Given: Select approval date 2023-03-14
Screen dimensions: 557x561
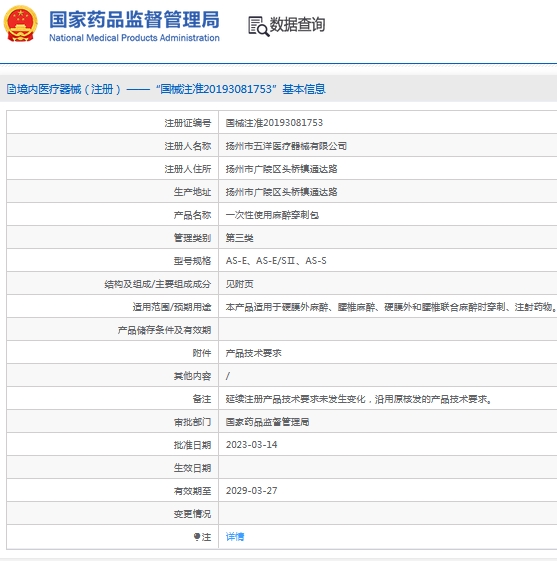Looking at the screenshot, I should point(251,445).
